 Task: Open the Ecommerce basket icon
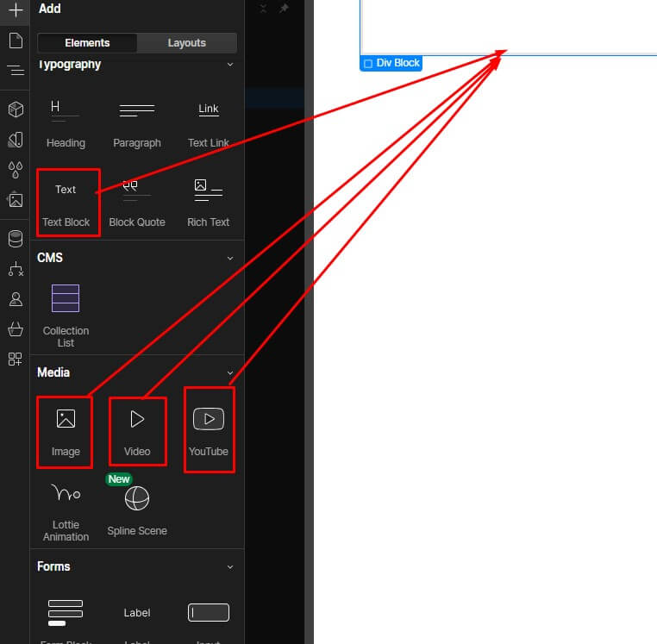pos(16,329)
